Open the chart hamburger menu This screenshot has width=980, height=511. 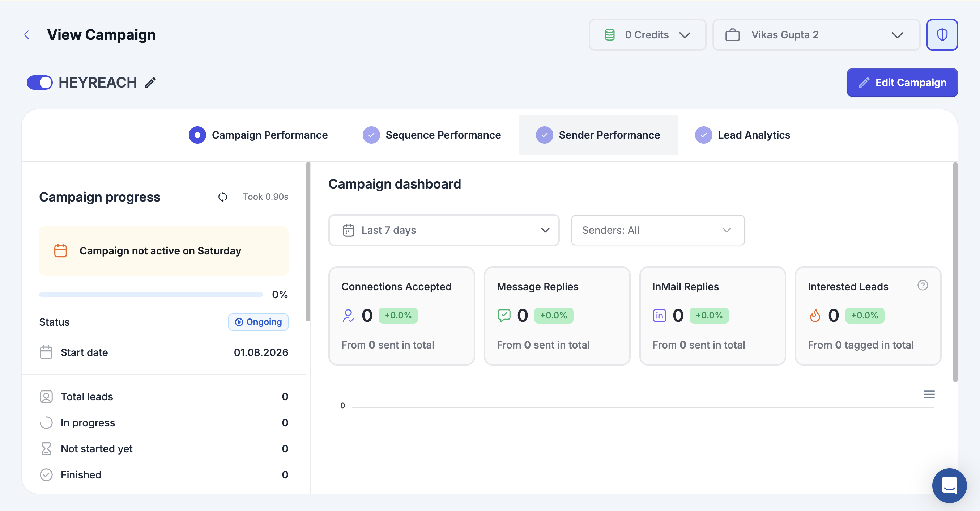929,394
